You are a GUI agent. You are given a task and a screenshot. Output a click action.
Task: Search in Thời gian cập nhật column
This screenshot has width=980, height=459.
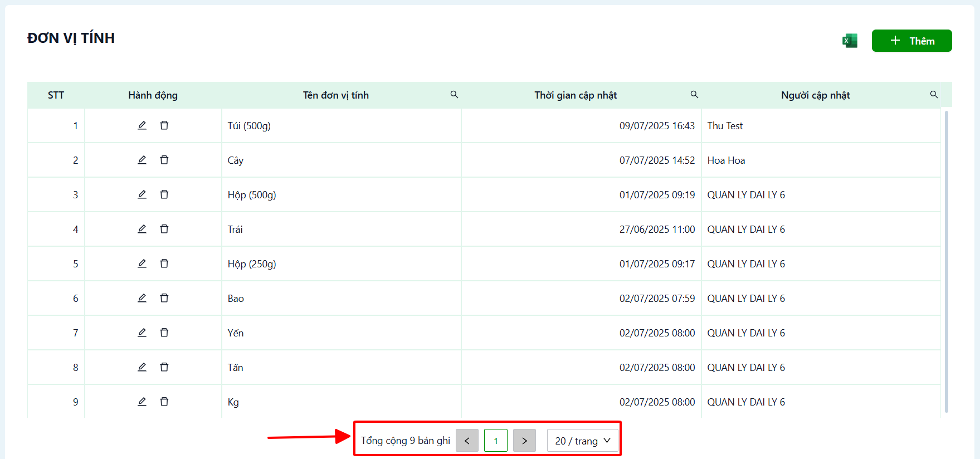coord(694,95)
